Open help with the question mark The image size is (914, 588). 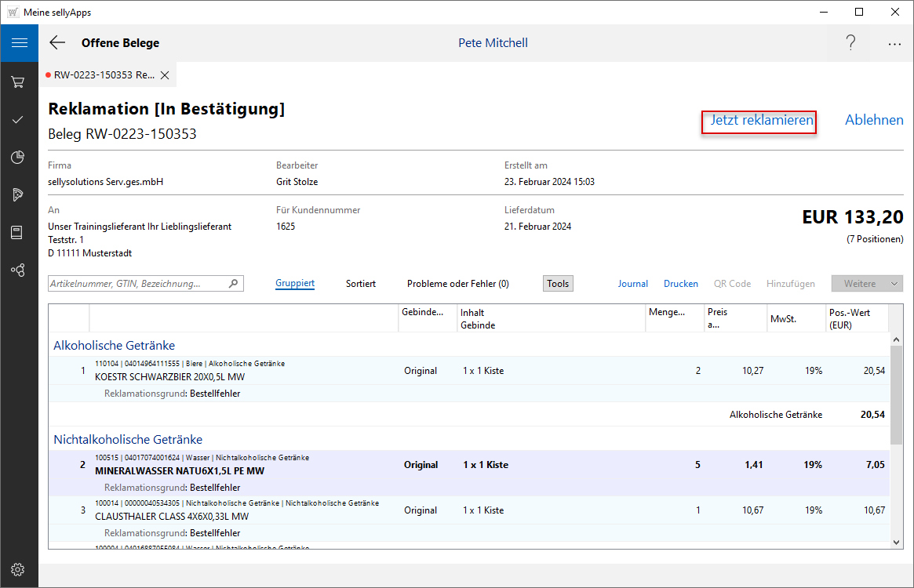(850, 43)
